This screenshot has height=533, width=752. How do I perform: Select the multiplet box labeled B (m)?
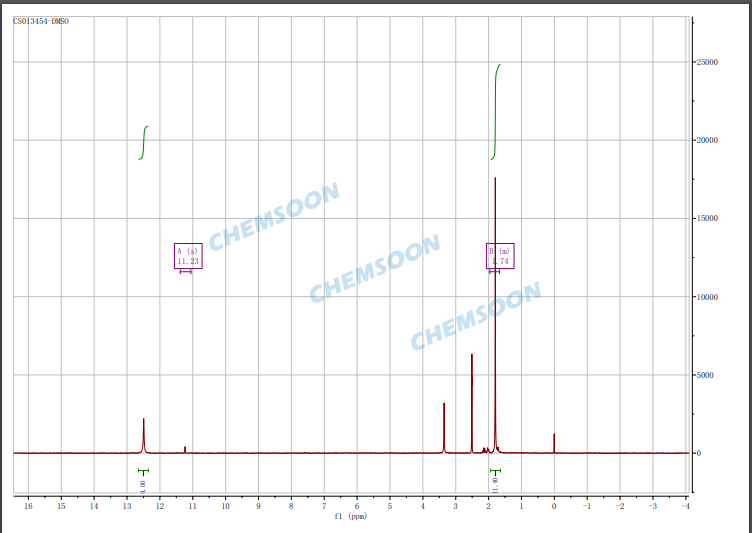click(x=501, y=256)
